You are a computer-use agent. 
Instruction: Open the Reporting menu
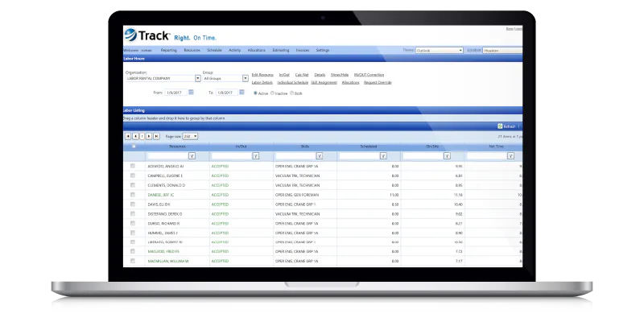(169, 50)
